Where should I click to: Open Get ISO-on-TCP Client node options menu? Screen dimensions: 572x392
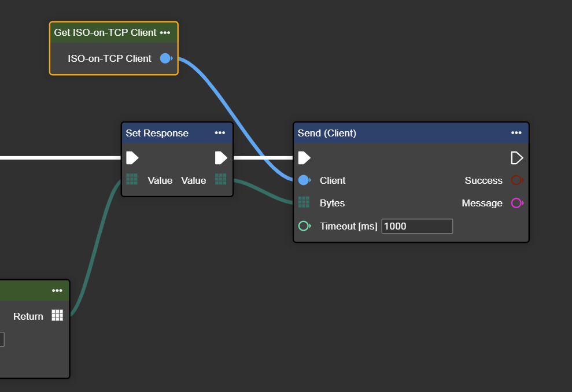165,33
